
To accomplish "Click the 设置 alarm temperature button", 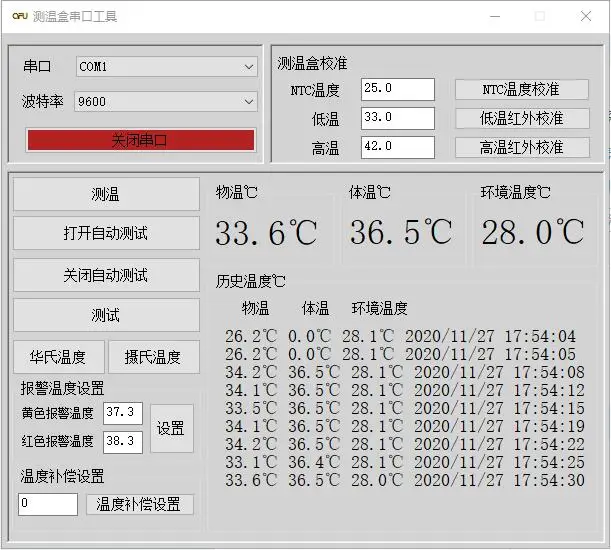I will (171, 428).
